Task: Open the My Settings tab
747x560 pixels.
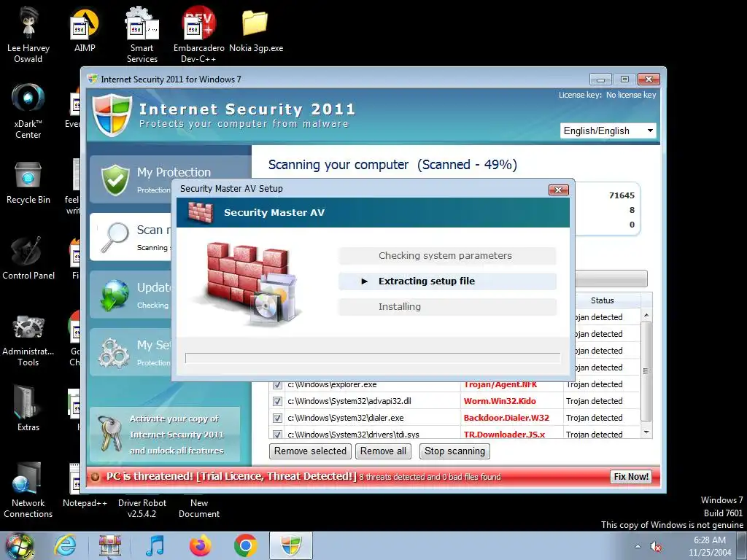Action: tap(131, 352)
